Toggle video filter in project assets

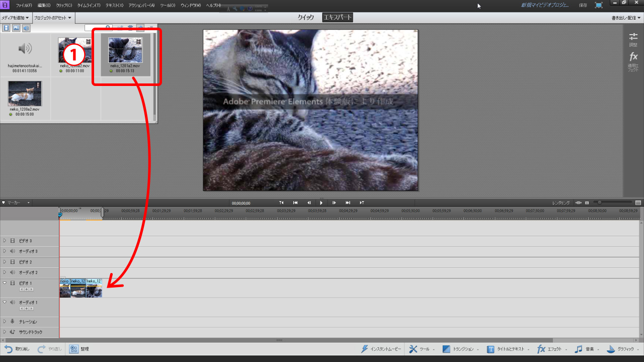[x=7, y=28]
